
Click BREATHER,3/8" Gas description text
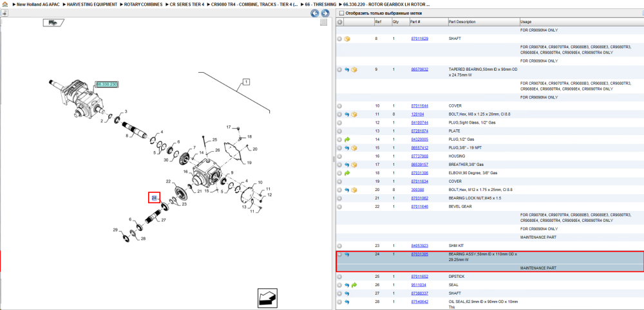[x=466, y=165]
